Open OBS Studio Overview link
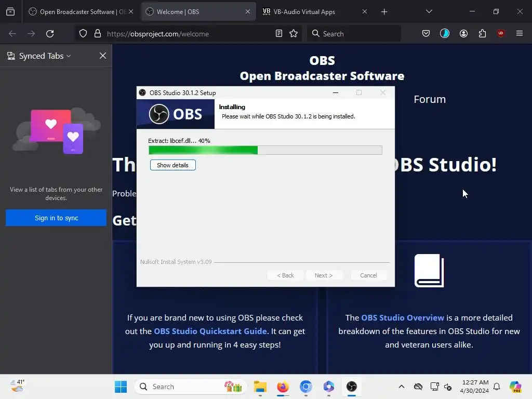Screen dimensions: 532x399 coord(403,317)
